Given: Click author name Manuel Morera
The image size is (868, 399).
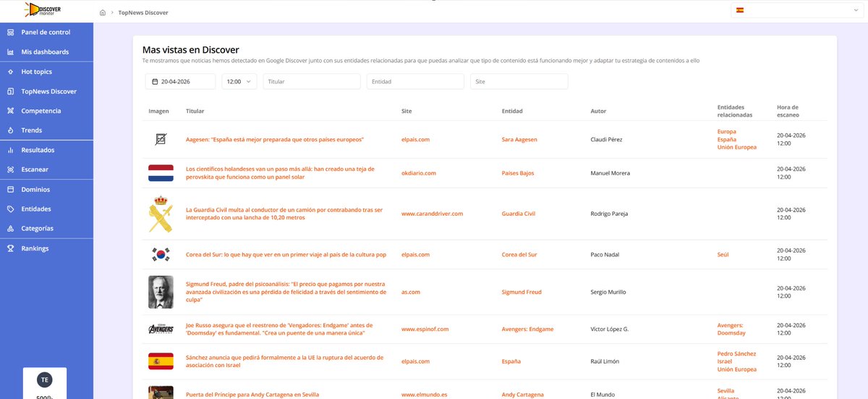Looking at the screenshot, I should [x=610, y=173].
